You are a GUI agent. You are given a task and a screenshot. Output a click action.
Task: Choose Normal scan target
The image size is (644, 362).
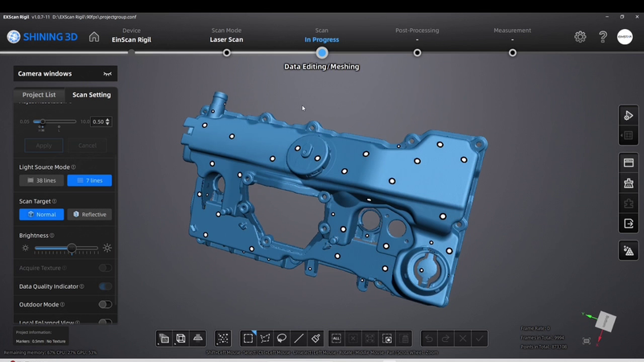42,214
